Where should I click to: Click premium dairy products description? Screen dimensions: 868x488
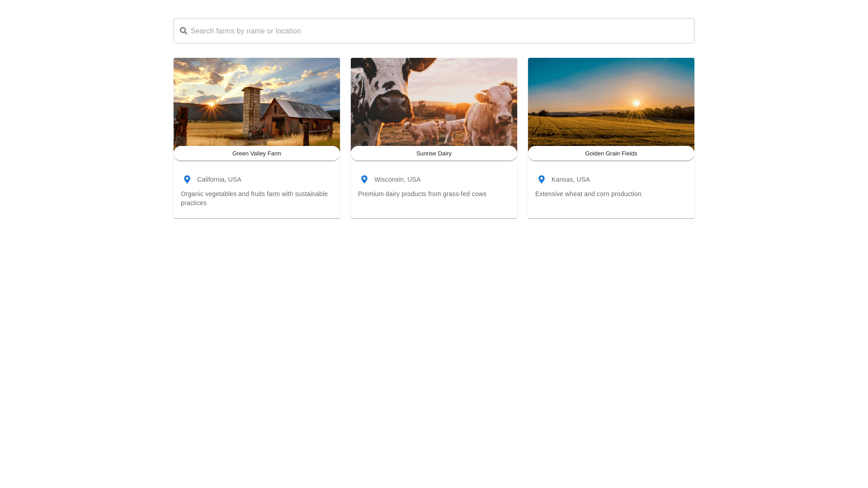point(422,194)
